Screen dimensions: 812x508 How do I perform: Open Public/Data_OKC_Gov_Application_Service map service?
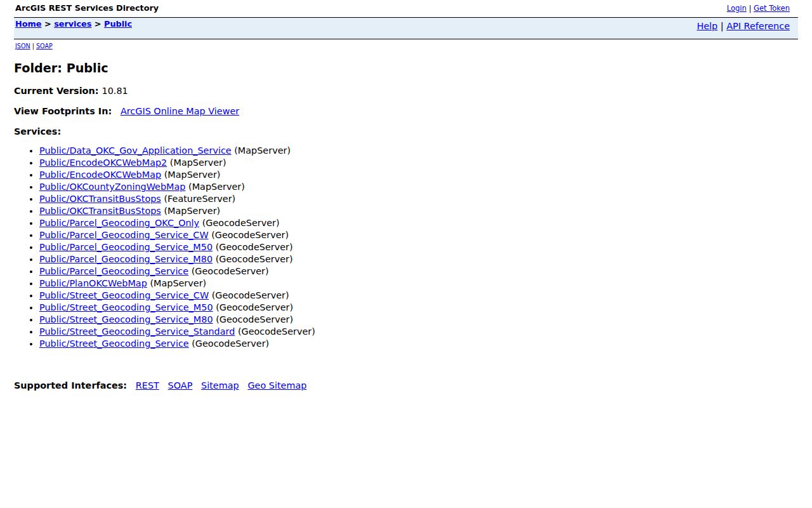(135, 150)
